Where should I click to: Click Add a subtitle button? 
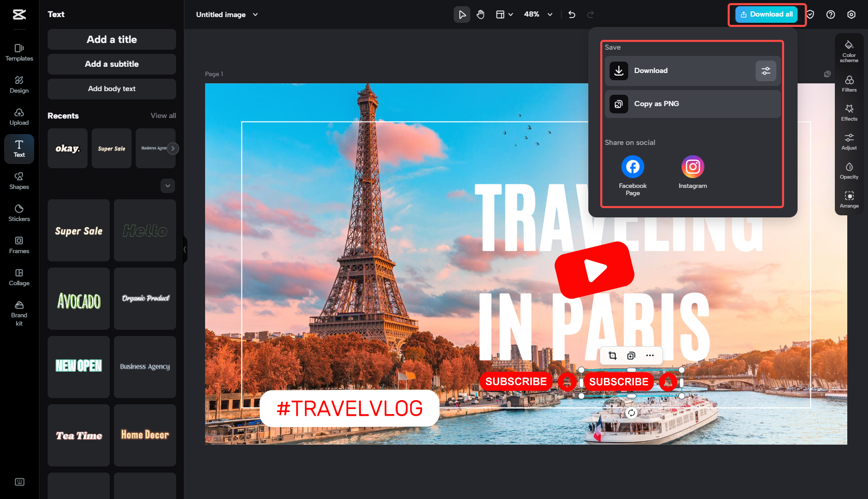112,64
